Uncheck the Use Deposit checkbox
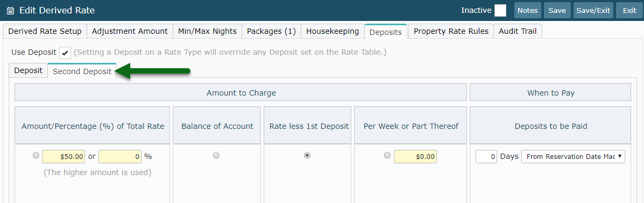 pyautogui.click(x=65, y=53)
